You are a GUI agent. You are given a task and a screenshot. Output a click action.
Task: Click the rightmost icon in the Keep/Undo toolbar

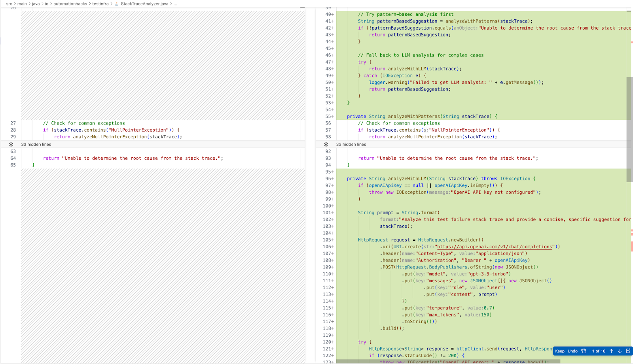[628, 351]
